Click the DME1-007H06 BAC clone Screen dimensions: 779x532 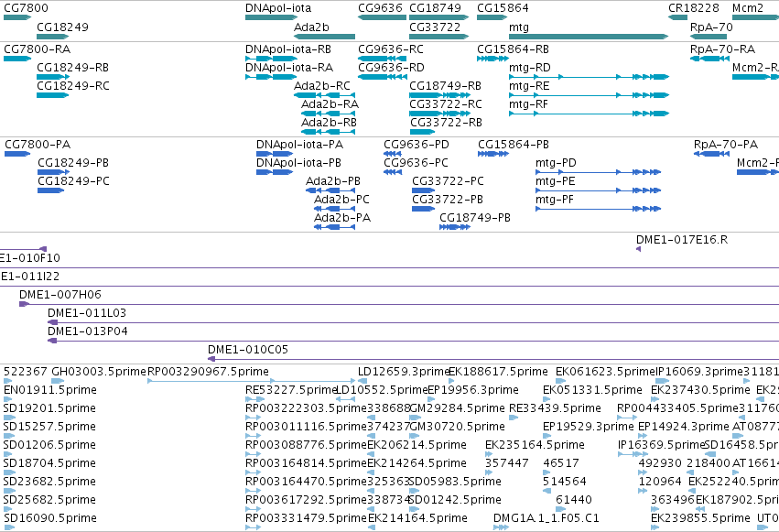[399, 304]
